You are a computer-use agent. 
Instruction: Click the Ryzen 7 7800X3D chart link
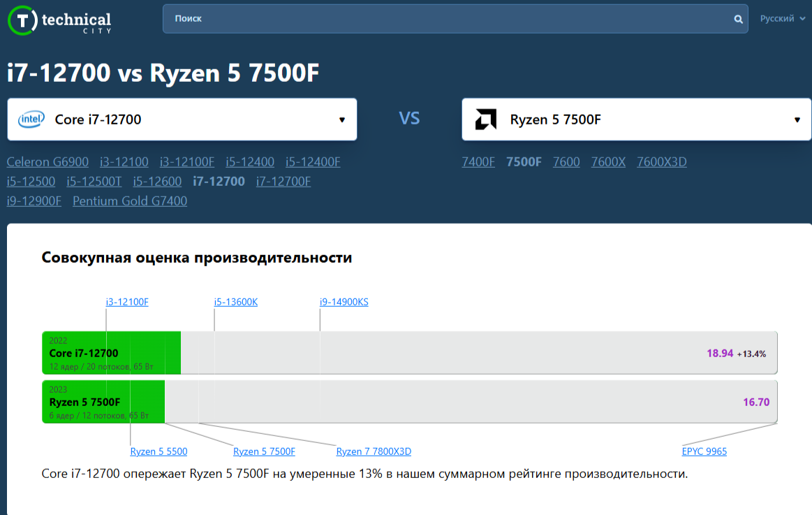tap(374, 451)
